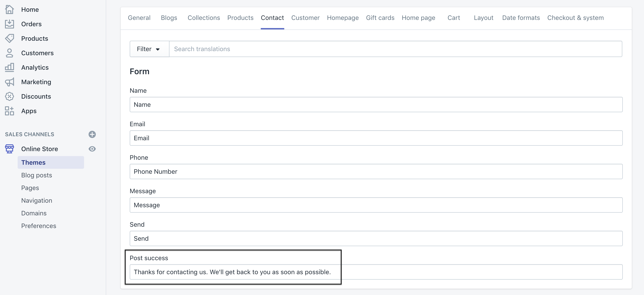
Task: Select the Discounts badge icon
Action: 9,96
